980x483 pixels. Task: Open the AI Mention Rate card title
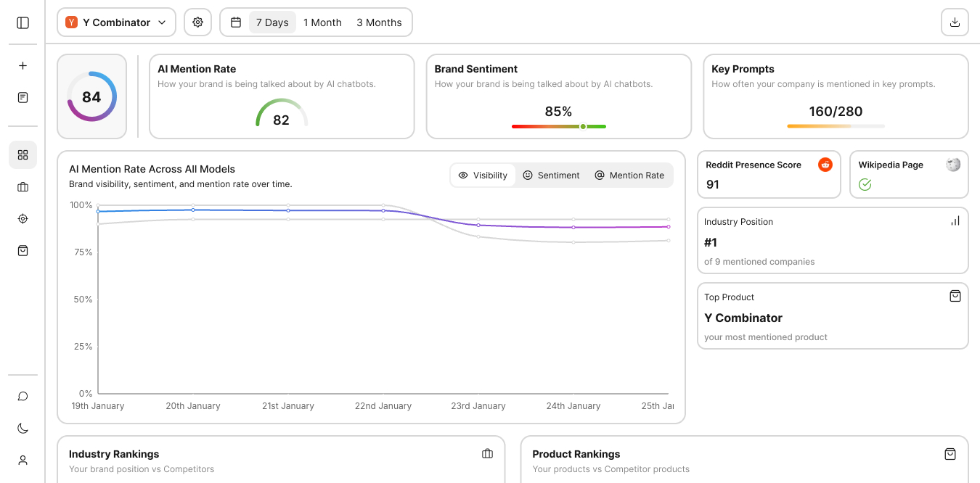197,69
